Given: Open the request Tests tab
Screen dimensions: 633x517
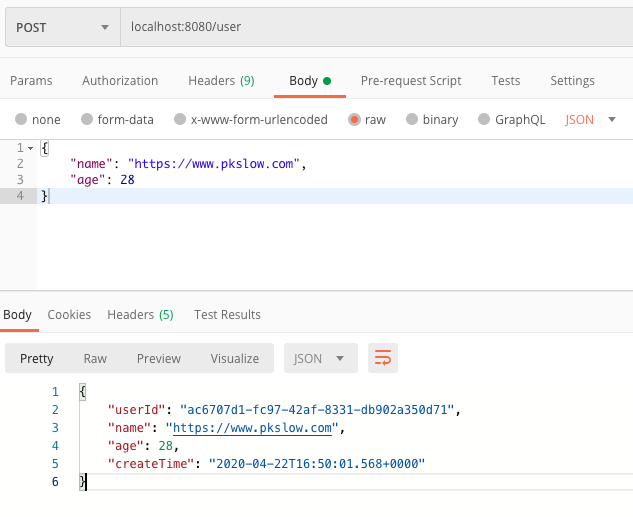Looking at the screenshot, I should tap(506, 81).
